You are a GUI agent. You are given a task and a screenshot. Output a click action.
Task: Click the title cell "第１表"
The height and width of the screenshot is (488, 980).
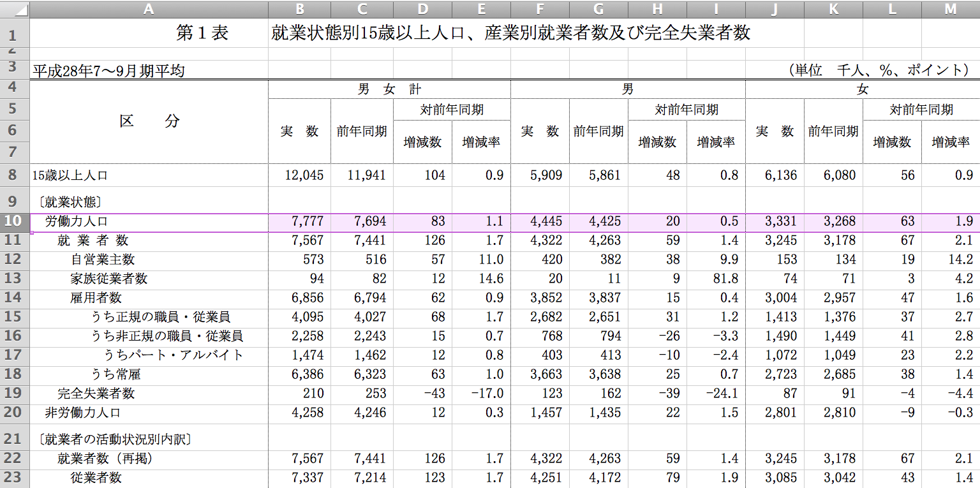[x=202, y=33]
